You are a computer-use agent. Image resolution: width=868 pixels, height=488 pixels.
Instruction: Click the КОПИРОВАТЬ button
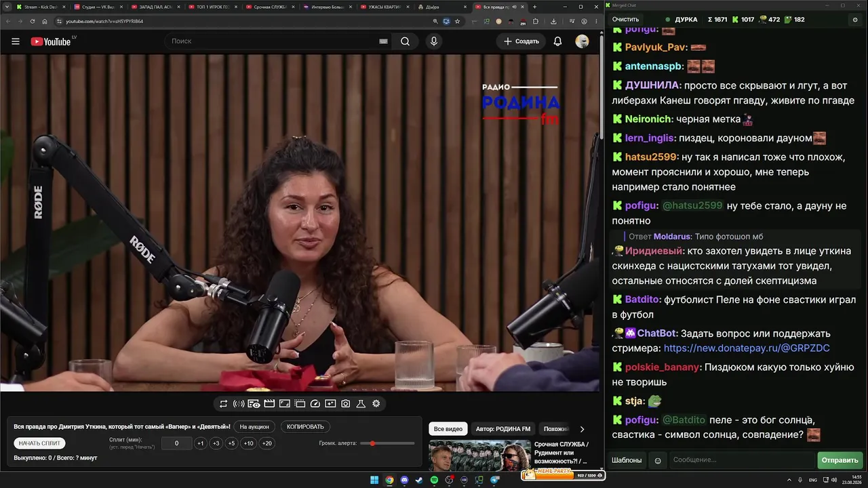pyautogui.click(x=305, y=427)
